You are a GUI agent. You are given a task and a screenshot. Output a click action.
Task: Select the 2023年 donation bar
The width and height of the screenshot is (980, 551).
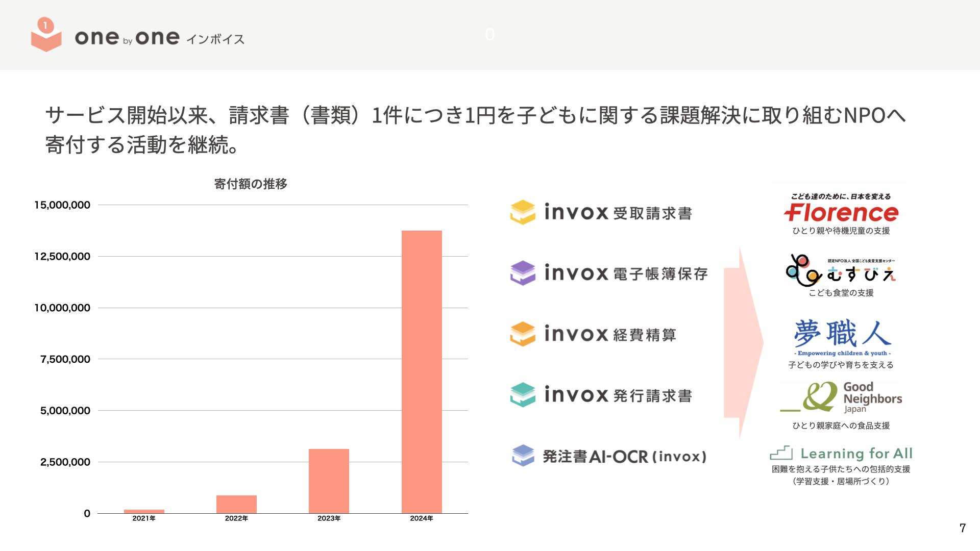pos(329,481)
